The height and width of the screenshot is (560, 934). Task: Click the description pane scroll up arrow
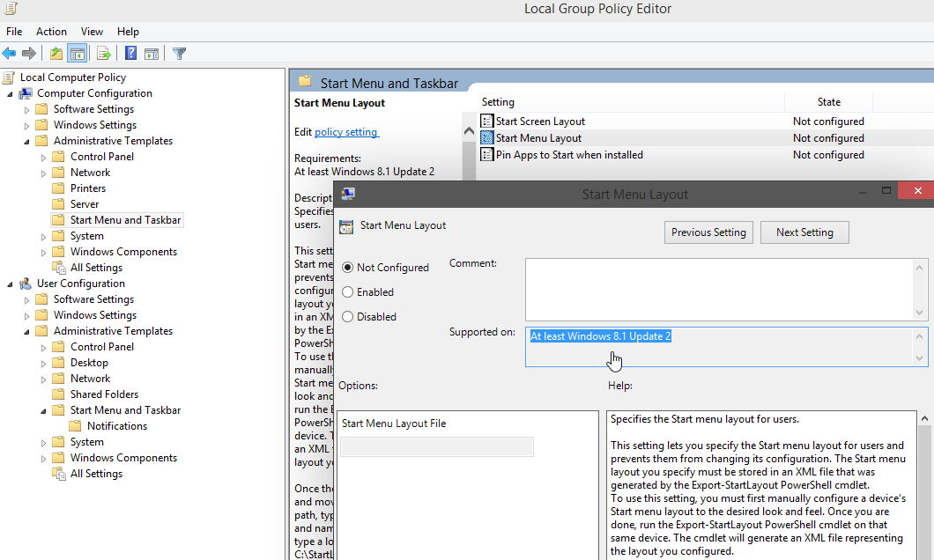click(x=469, y=131)
